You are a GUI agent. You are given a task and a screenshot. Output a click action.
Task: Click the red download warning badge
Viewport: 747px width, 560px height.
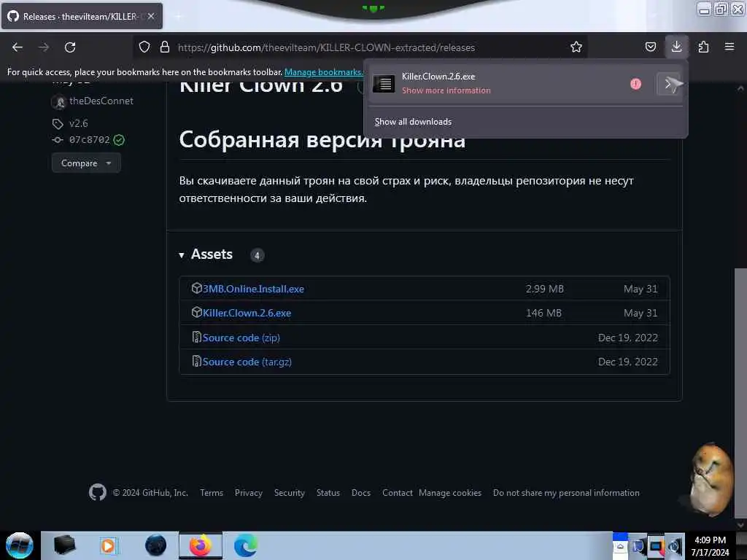[x=635, y=84]
